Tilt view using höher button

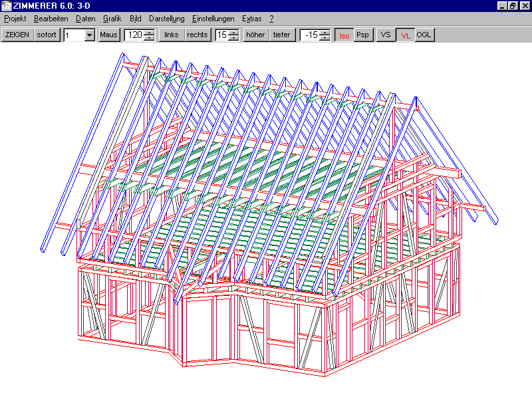pos(256,35)
